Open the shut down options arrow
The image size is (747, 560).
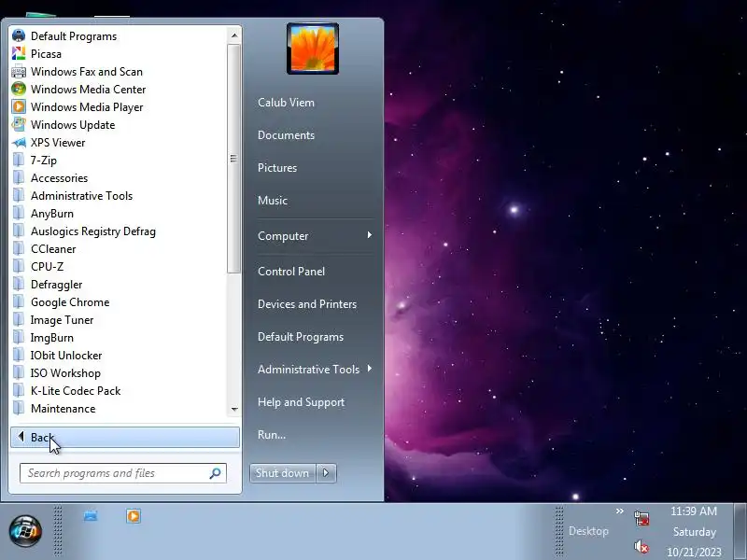[x=326, y=473]
